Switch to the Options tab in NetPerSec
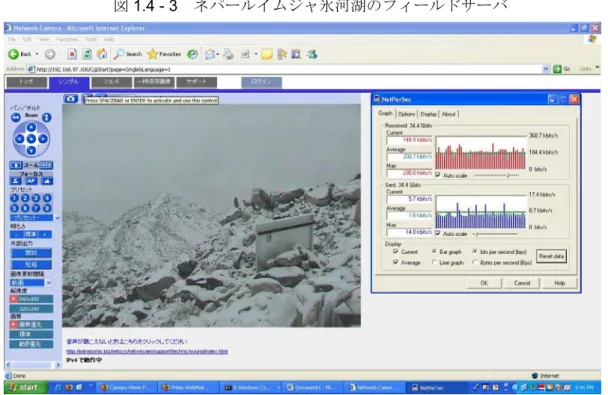 pyautogui.click(x=406, y=114)
